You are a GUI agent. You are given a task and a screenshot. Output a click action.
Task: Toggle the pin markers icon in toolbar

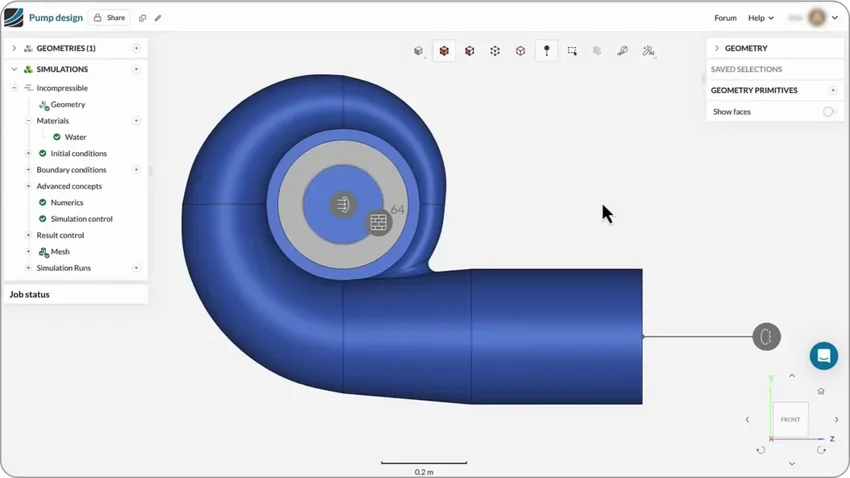(x=546, y=51)
